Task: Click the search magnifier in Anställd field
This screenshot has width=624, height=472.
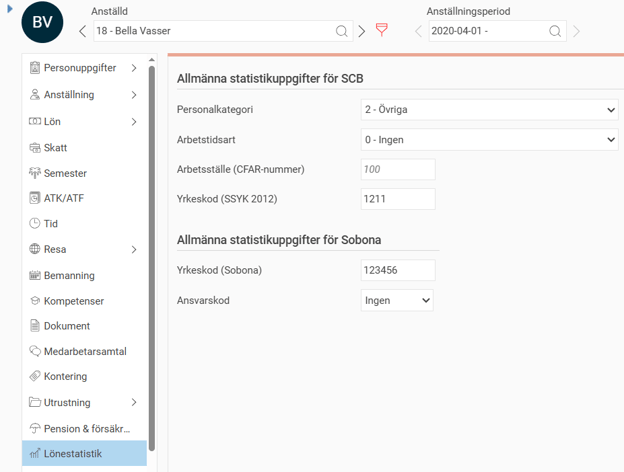Action: [x=342, y=31]
